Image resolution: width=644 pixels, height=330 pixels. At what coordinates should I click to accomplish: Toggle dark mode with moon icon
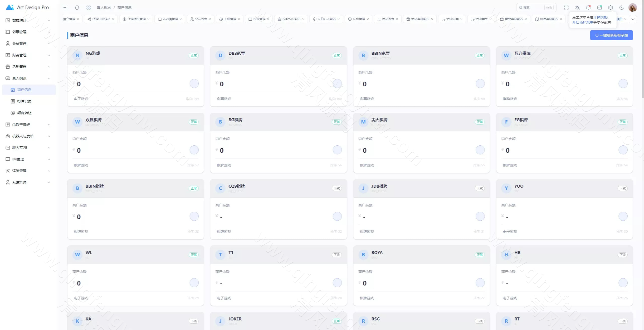pos(622,8)
